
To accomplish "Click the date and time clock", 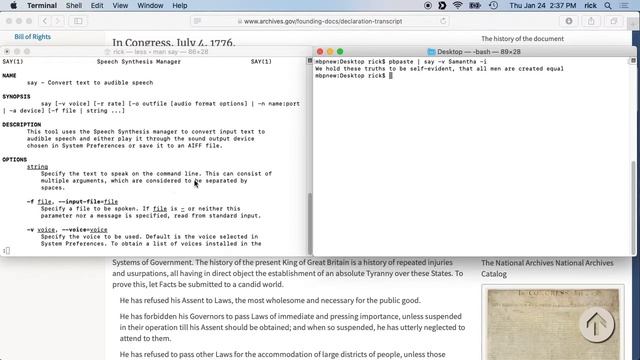I will (x=542, y=5).
